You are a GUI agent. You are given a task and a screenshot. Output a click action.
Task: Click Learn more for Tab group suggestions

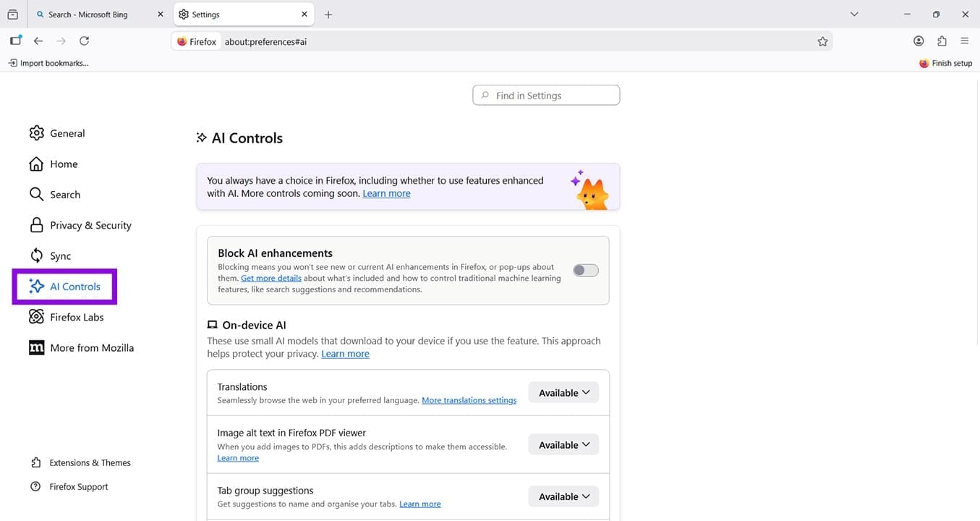point(420,504)
